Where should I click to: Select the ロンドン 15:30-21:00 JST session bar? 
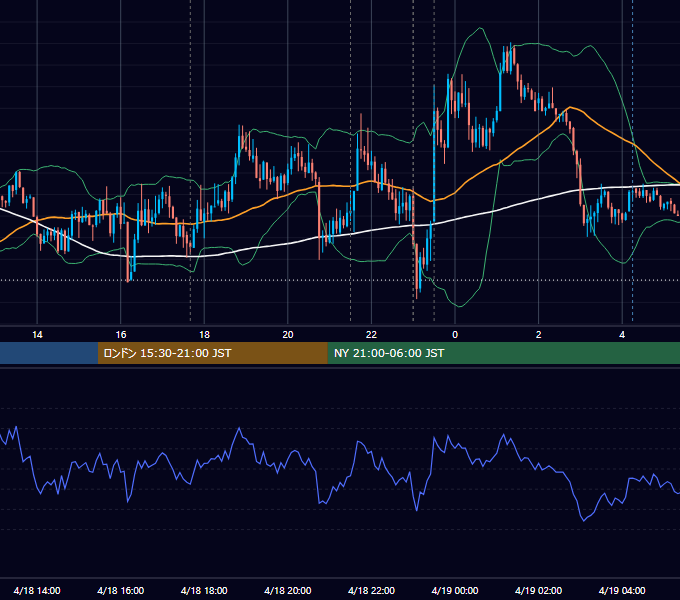[212, 353]
